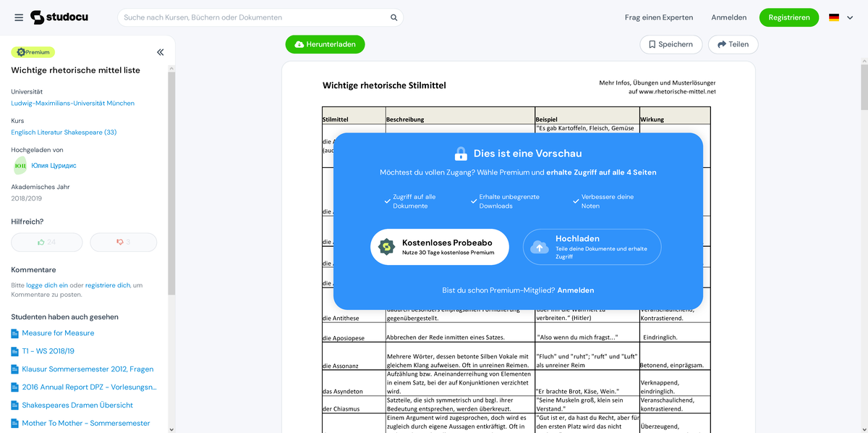Select Frag einen Experten
Viewport: 868px width, 433px height.
659,17
